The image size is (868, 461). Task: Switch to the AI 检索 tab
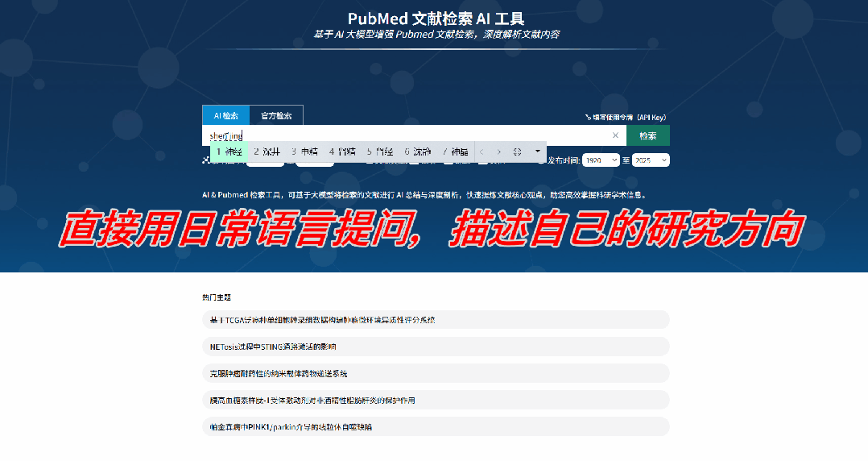[x=225, y=116]
